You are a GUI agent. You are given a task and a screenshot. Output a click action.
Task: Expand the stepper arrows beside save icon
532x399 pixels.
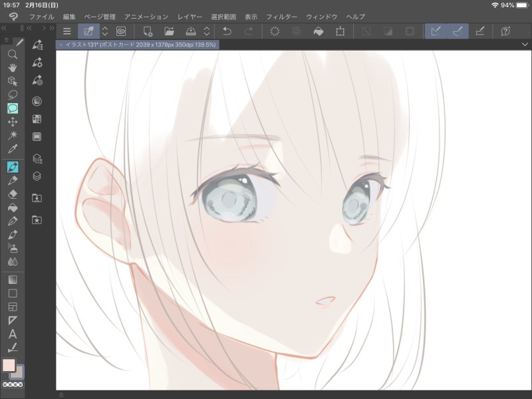click(207, 31)
